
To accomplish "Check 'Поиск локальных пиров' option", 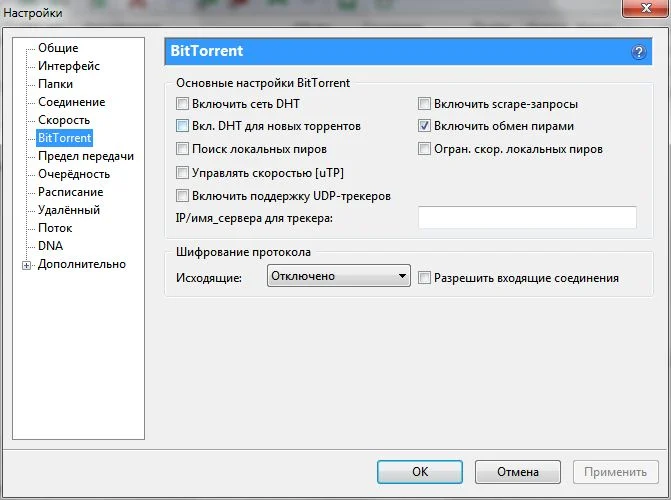I will (x=182, y=149).
